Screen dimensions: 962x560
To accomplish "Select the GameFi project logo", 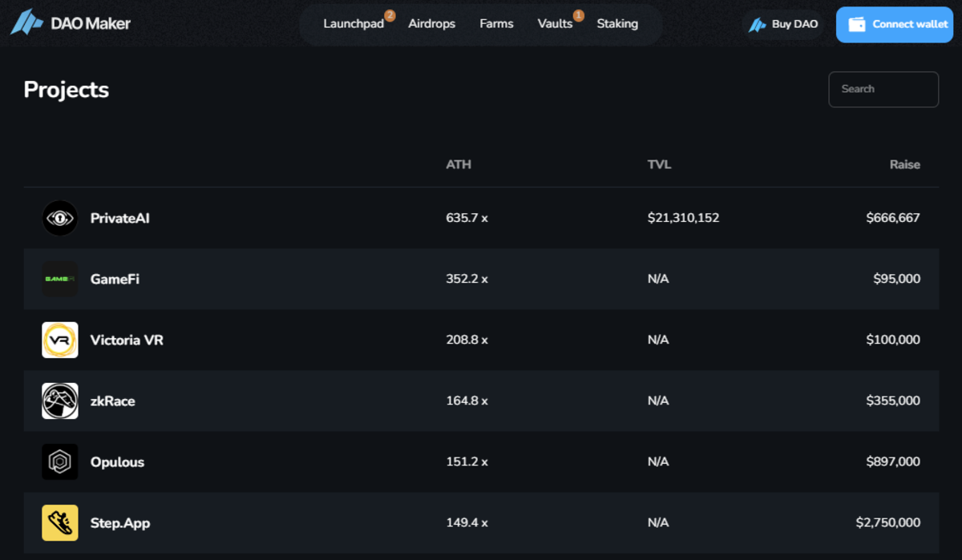I will coord(60,279).
